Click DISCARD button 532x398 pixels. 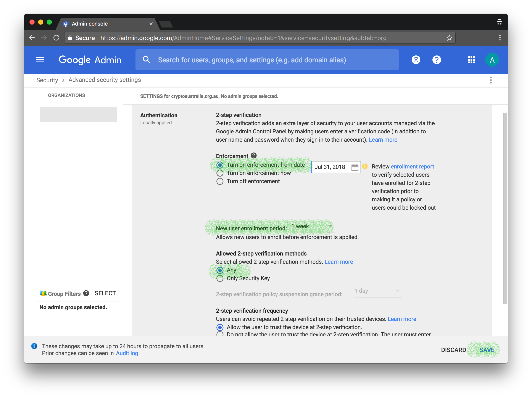[x=453, y=350]
